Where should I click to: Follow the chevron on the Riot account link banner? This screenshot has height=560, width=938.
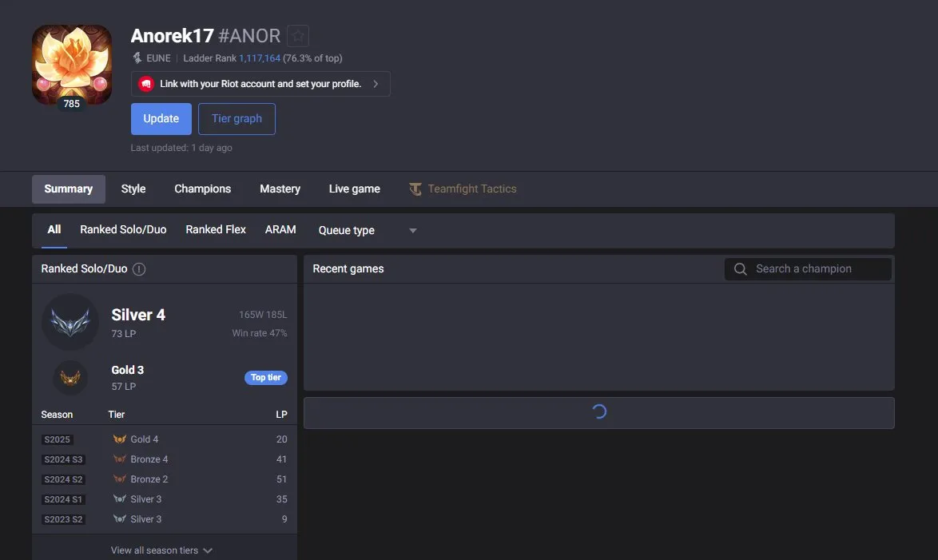click(x=376, y=84)
